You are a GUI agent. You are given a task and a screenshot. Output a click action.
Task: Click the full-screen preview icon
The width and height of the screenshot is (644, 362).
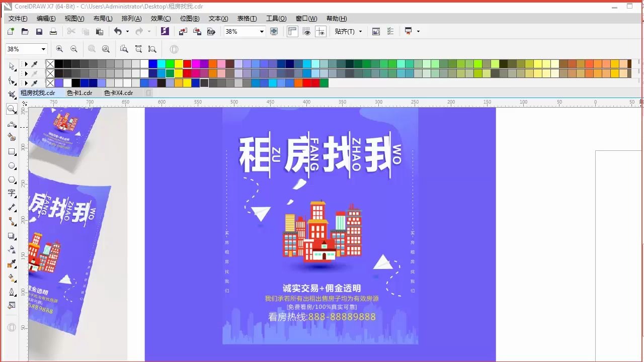tap(274, 31)
